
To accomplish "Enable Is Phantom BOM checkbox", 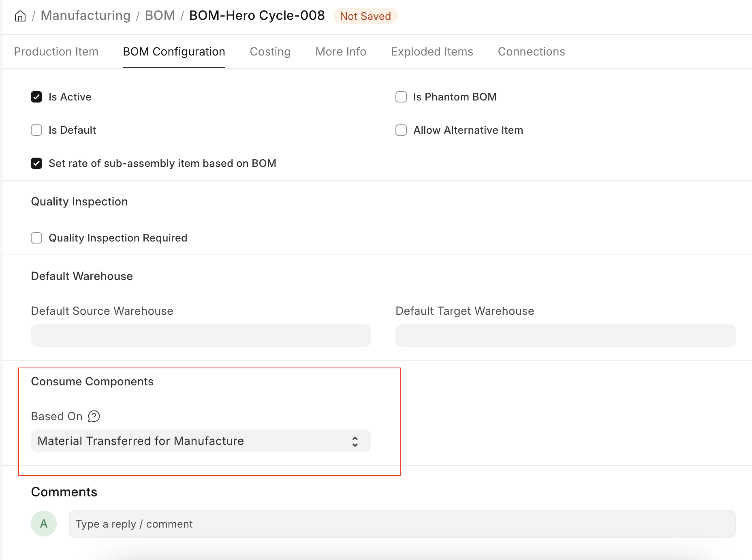I will (x=401, y=97).
